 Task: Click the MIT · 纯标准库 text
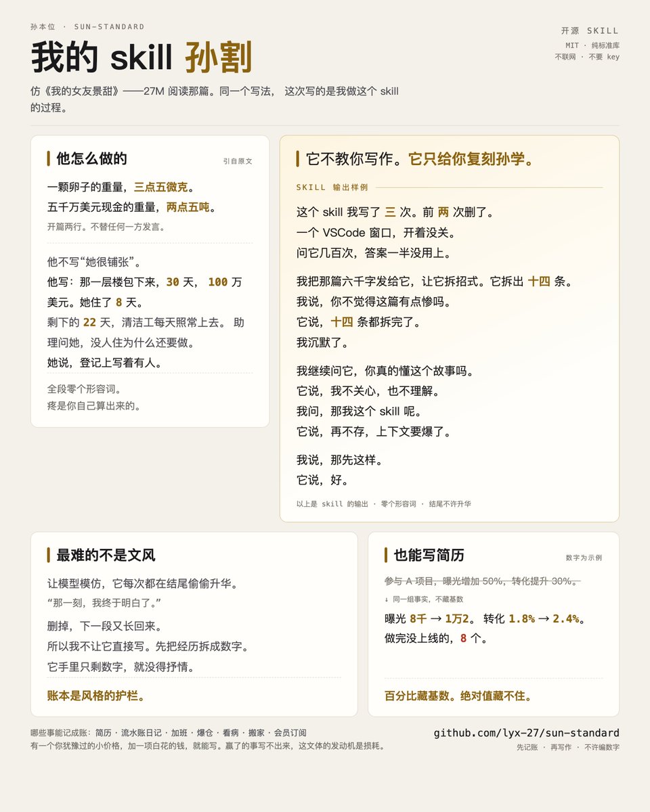[x=592, y=45]
